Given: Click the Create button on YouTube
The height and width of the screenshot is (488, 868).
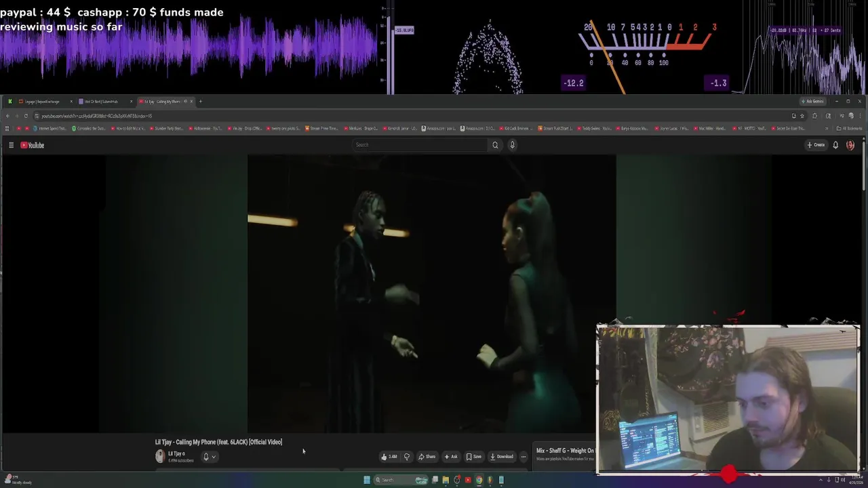Looking at the screenshot, I should (x=816, y=145).
